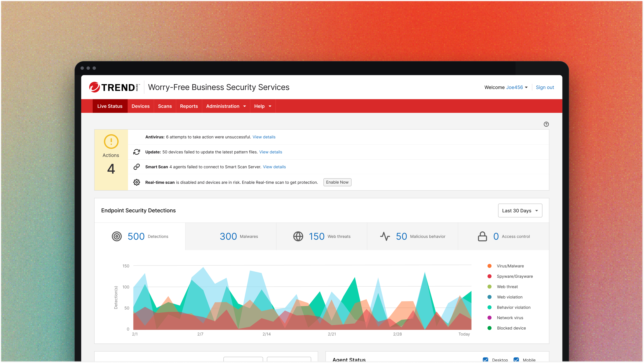Click the Update refresh arrows icon
The image size is (644, 363).
point(137,152)
